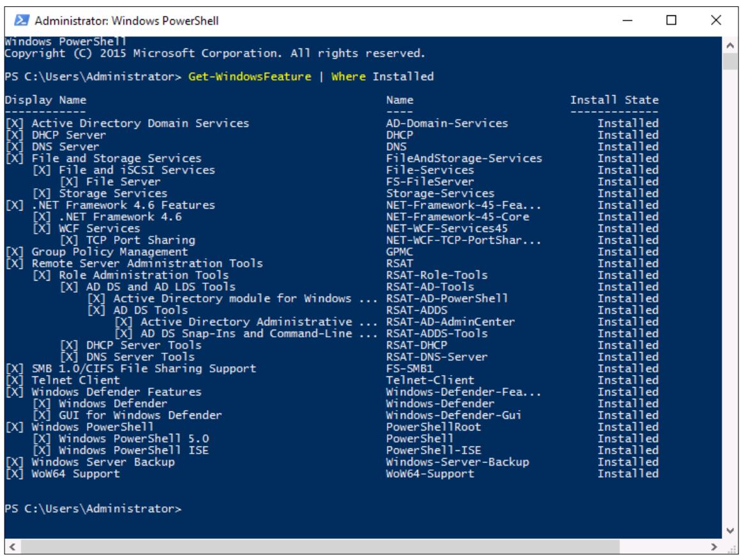Click the 'Windows-Server-Backup' name value
Screen dimensions: 743x560
[x=457, y=462]
